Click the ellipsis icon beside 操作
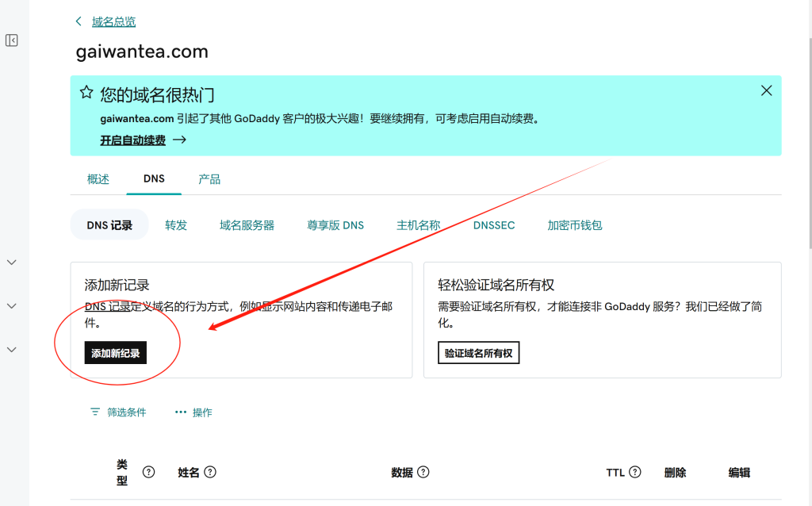Screen dimensions: 812x506 tap(181, 412)
